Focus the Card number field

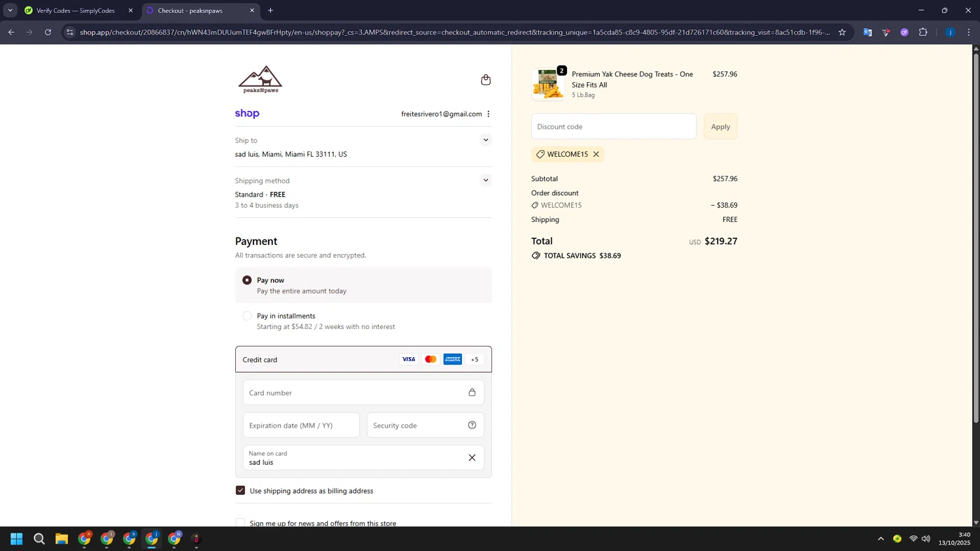point(363,392)
